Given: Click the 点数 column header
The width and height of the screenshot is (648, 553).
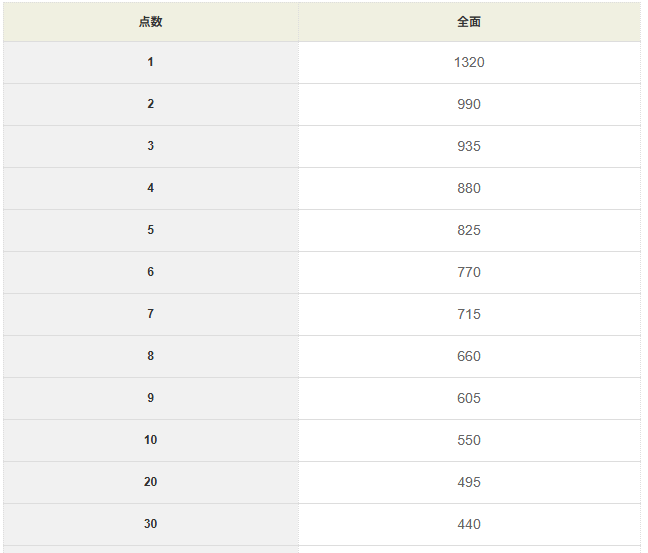Looking at the screenshot, I should 150,22.
